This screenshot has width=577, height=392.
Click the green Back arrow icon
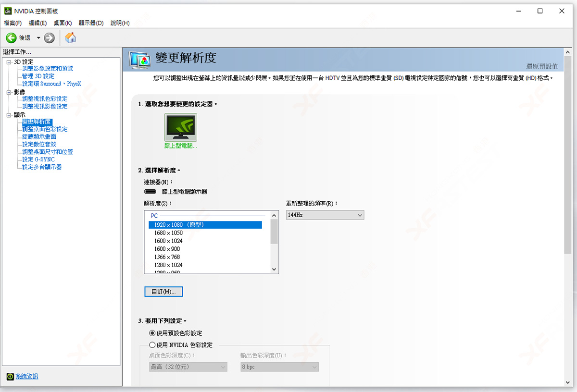[x=11, y=38]
